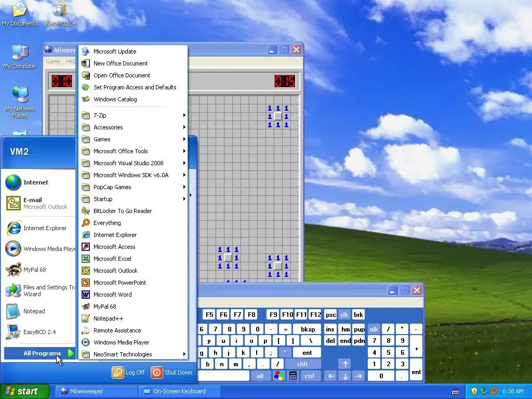Image resolution: width=532 pixels, height=399 pixels.
Task: Click the Microsoft Update icon
Action: pyautogui.click(x=86, y=51)
